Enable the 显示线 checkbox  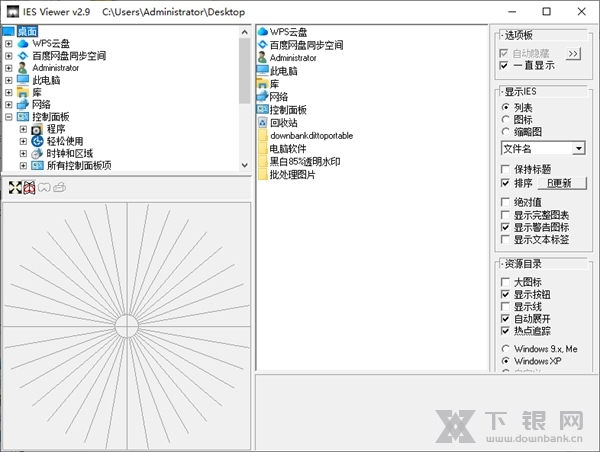(x=505, y=307)
